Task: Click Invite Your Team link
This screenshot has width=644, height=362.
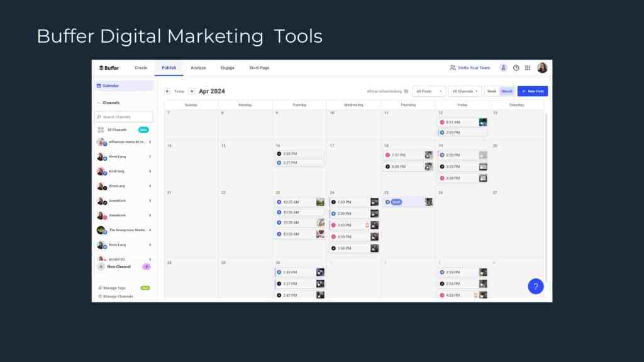Action: 470,68
